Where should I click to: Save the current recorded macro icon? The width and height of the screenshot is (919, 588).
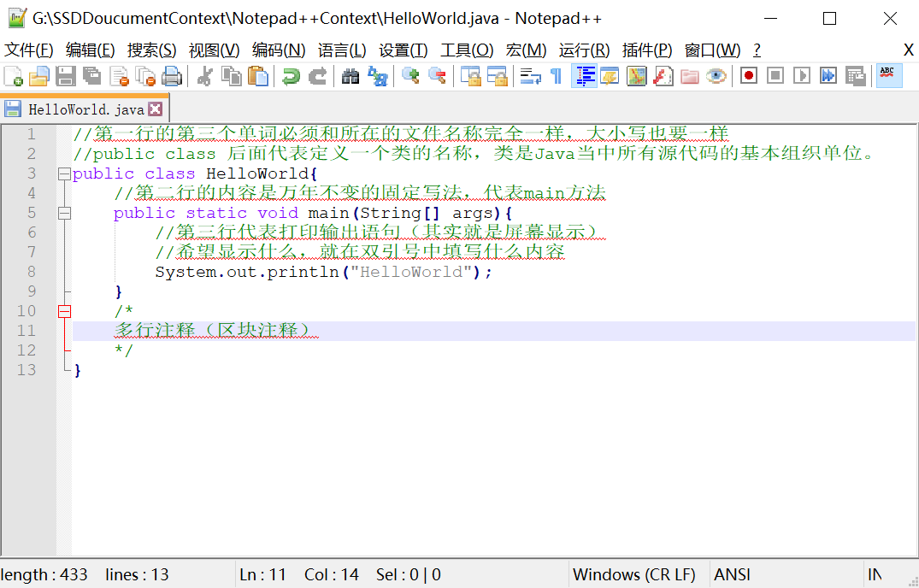coord(855,76)
